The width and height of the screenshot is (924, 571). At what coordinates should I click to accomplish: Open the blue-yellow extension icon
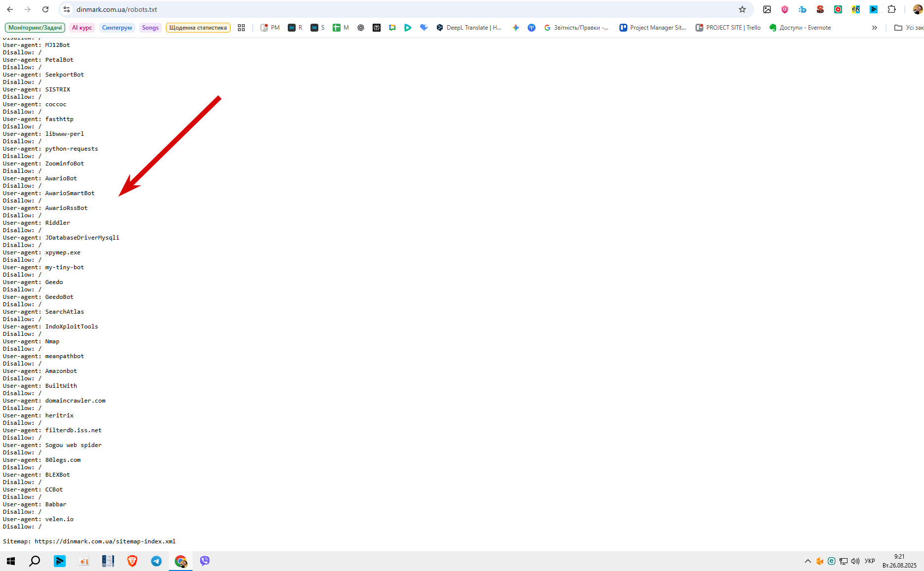[856, 9]
